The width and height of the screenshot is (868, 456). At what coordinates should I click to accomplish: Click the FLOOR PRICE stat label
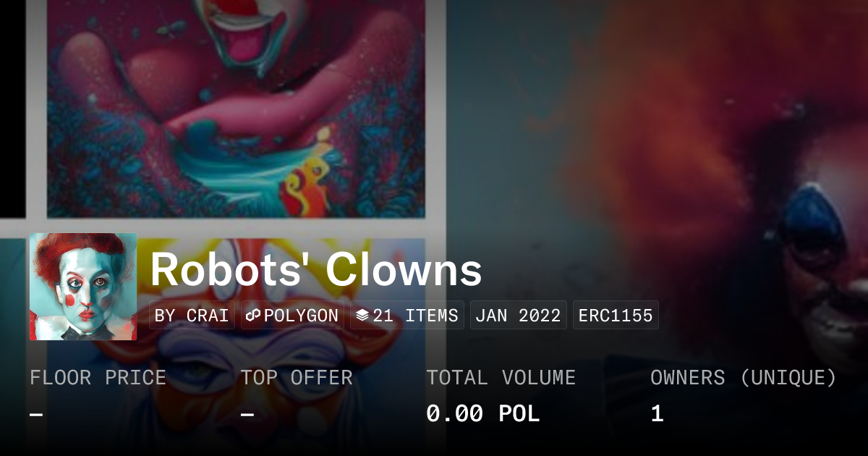[98, 378]
